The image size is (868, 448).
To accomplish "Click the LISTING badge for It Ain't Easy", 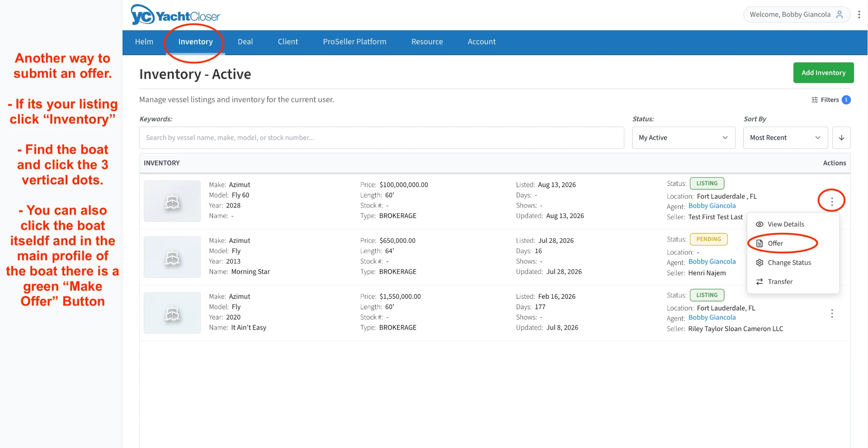I will pyautogui.click(x=707, y=295).
